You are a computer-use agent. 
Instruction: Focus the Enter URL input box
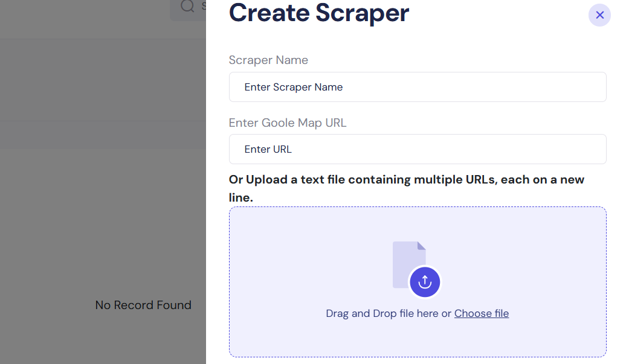pos(417,149)
